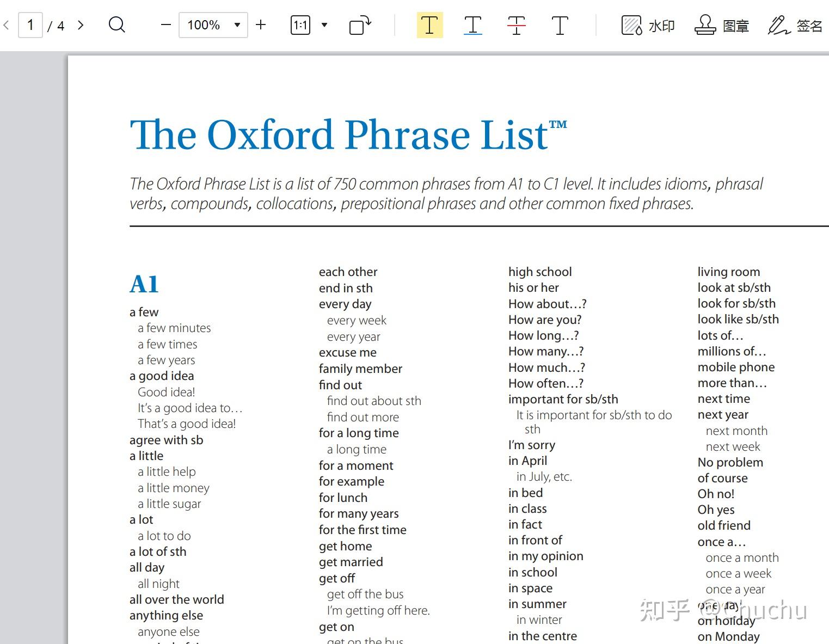Click the phrase 'a lot of sth'
Screen dimensions: 829x644
[x=158, y=552]
